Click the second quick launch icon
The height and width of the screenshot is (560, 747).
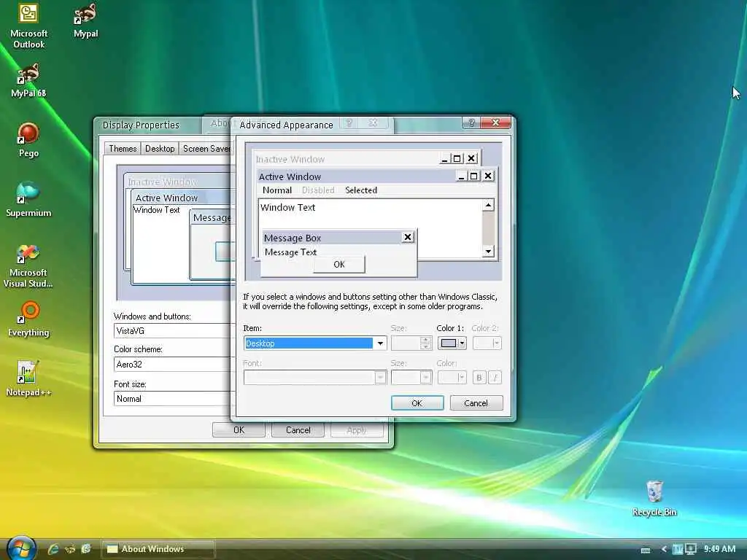pos(70,549)
